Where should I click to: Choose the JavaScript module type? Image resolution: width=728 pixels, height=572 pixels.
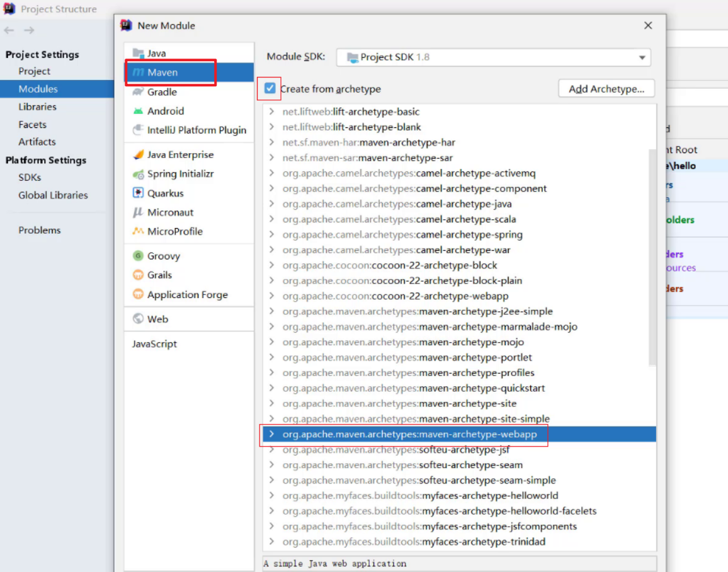(x=189, y=343)
